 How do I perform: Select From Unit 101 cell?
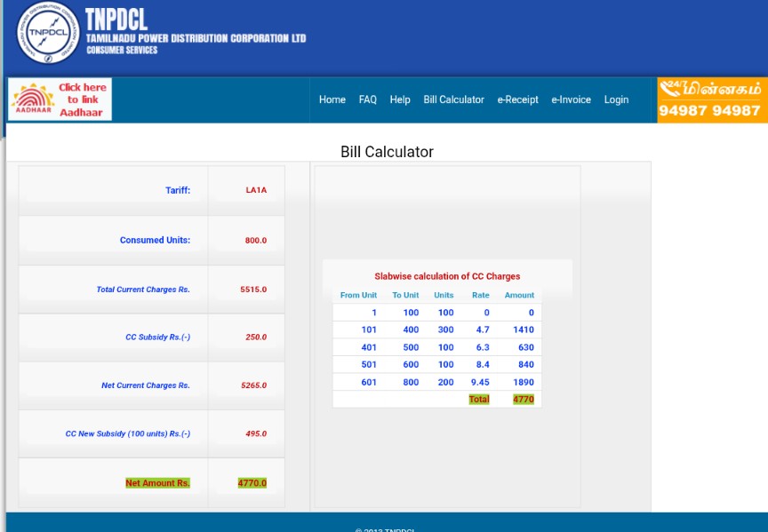pos(369,330)
